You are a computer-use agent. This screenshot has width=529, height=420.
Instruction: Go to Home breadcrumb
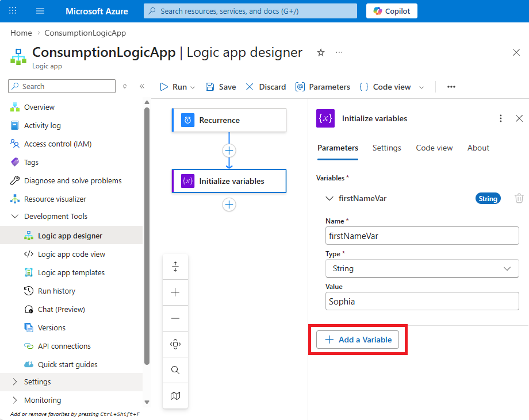coord(21,33)
